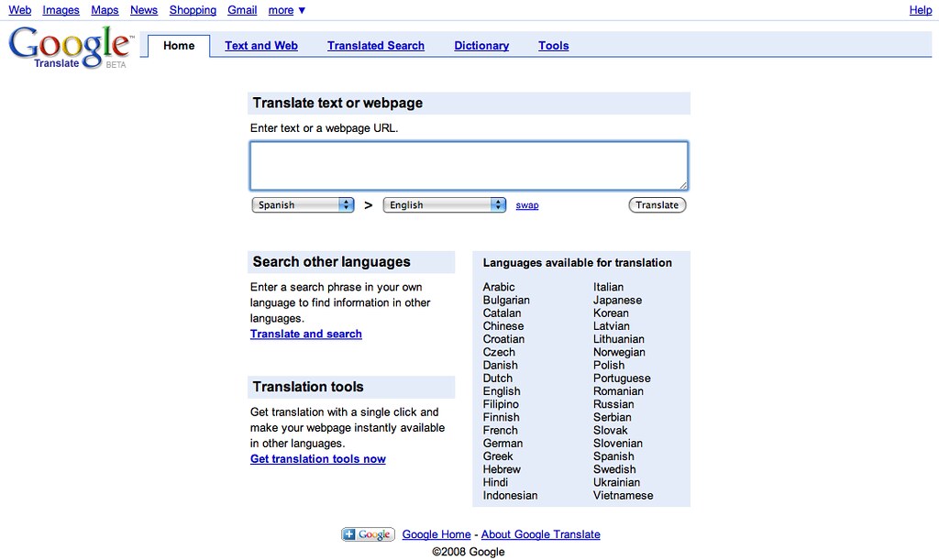The image size is (939, 560).
Task: Switch to the Text and Web tab
Action: click(x=260, y=45)
